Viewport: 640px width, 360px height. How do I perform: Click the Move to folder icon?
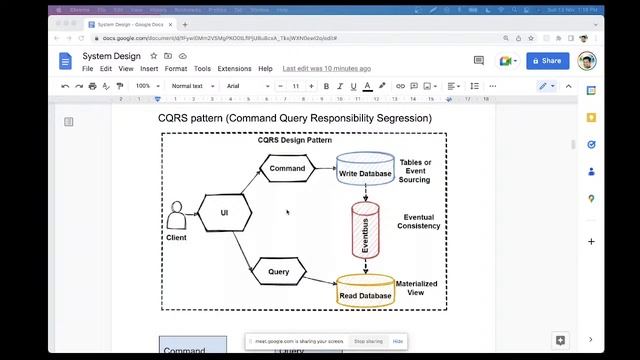tap(168, 56)
